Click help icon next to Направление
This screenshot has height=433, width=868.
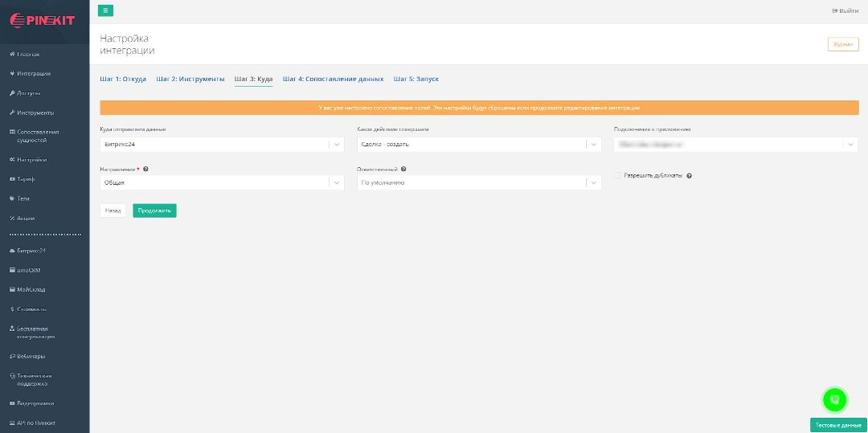click(145, 170)
